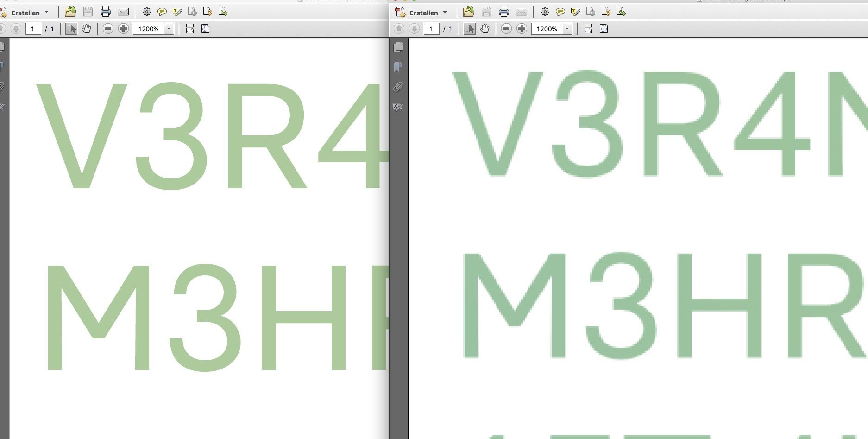The width and height of the screenshot is (868, 439).
Task: Go to next page in right window
Action: click(x=414, y=29)
